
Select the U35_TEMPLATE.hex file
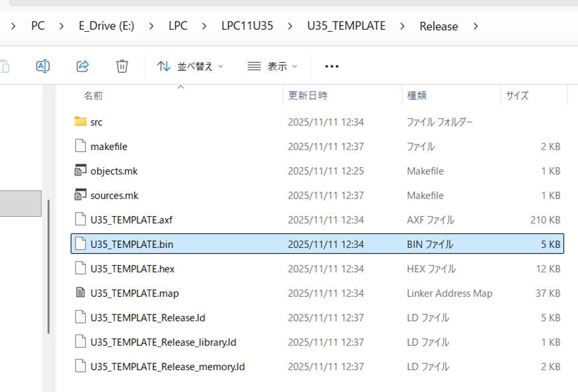132,268
